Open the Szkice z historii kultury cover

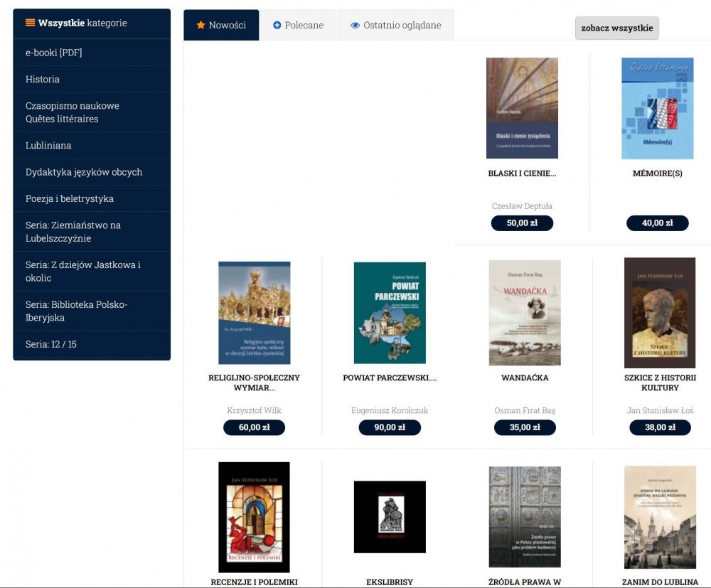point(660,313)
